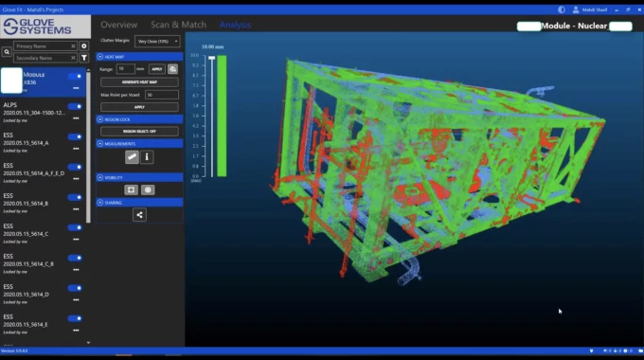
Task: Open more options for 2020.05.15_5614_C_B
Action: pos(76,270)
